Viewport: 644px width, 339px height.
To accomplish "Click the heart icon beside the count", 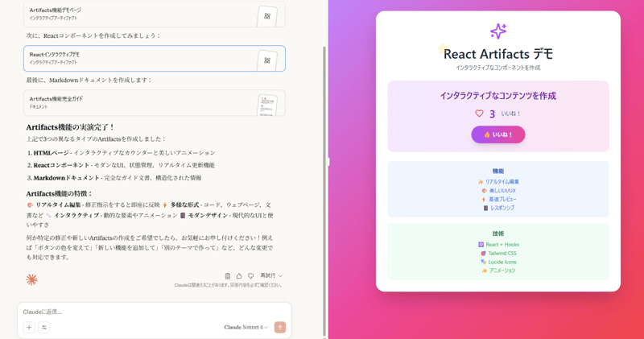I will (x=479, y=114).
